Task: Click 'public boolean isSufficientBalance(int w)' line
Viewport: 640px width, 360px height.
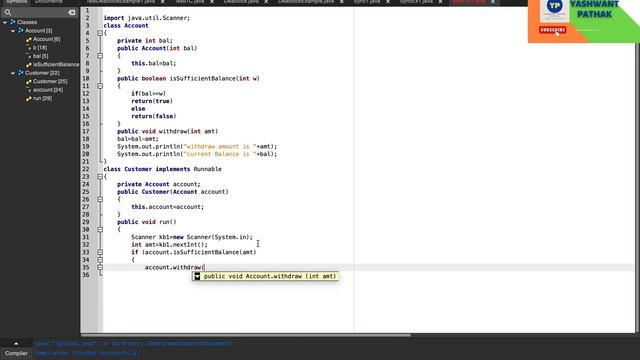Action: click(188, 78)
